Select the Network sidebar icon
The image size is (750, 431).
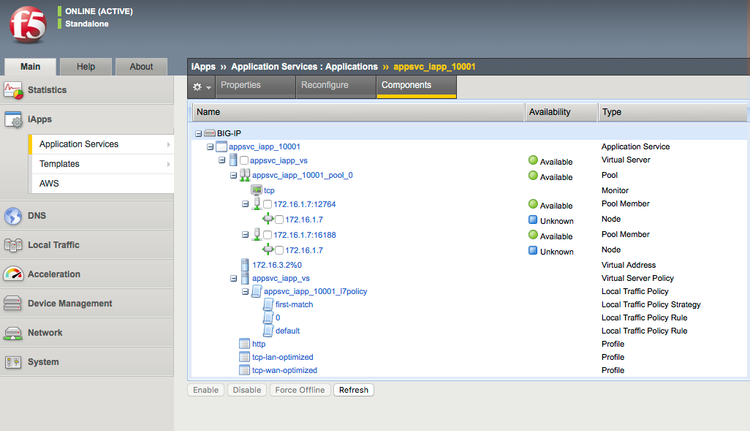point(13,332)
